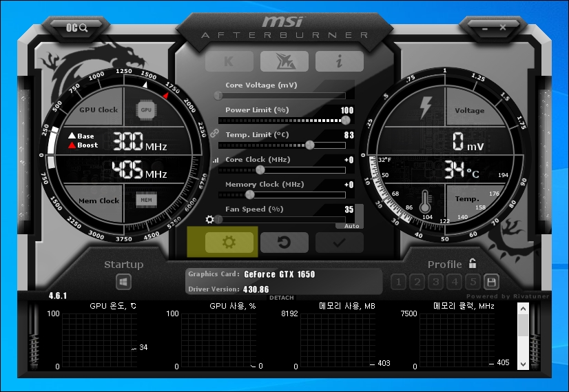Apply settings with the checkmark button
569x392 pixels.
[340, 242]
